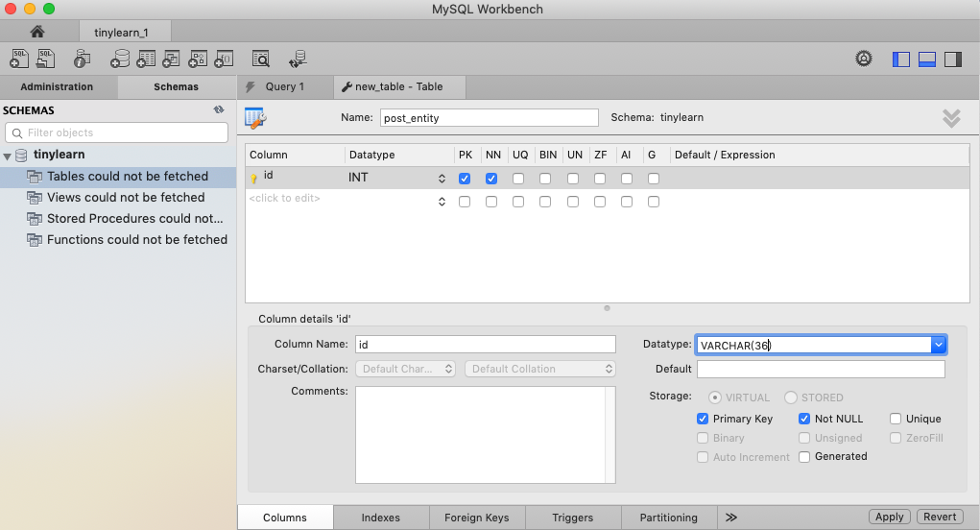Enable the Unique checkbox
The width and height of the screenshot is (980, 530).
896,419
